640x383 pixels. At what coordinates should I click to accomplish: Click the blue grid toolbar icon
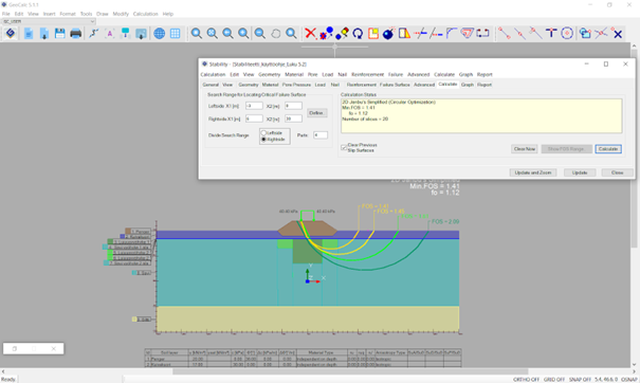175,33
